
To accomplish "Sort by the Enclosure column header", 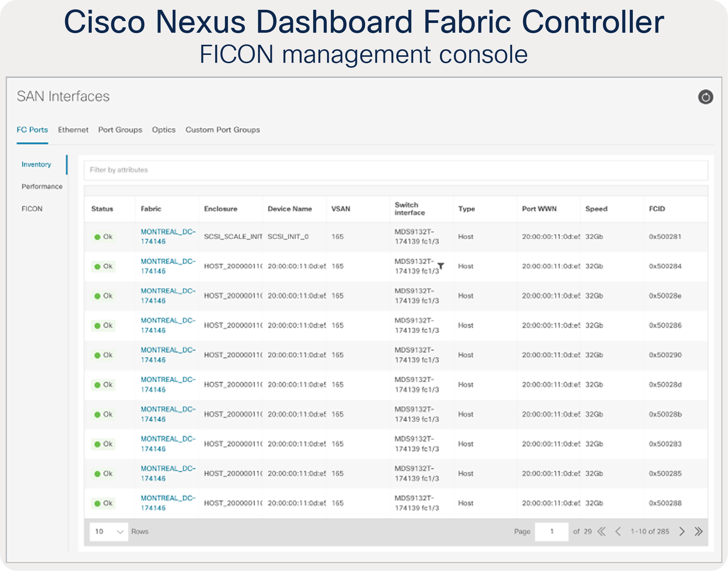I will (x=221, y=209).
